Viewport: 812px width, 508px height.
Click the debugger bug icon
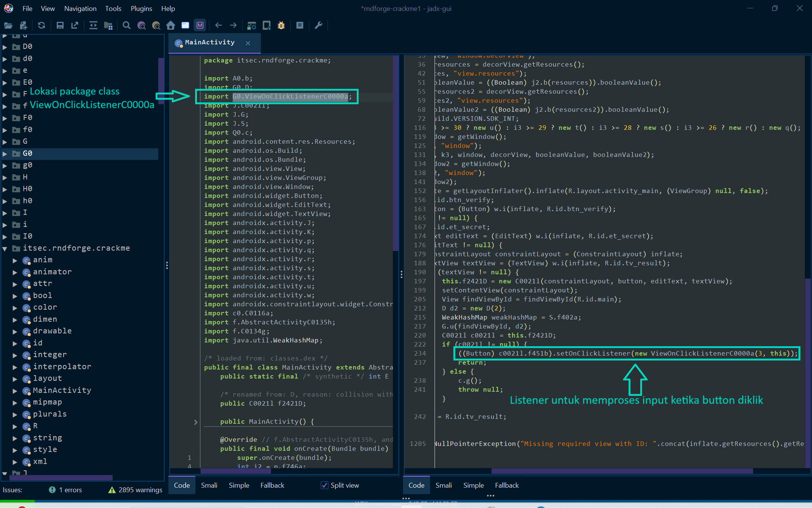(281, 25)
